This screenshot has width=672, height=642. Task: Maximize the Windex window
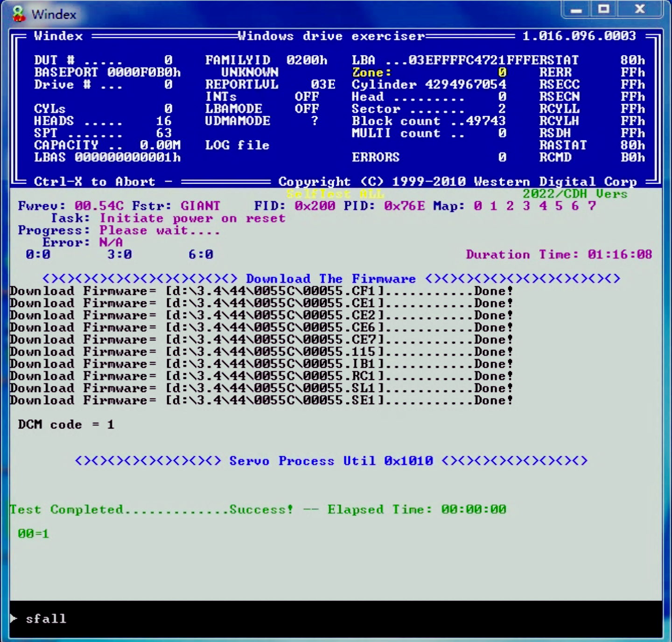[x=604, y=9]
